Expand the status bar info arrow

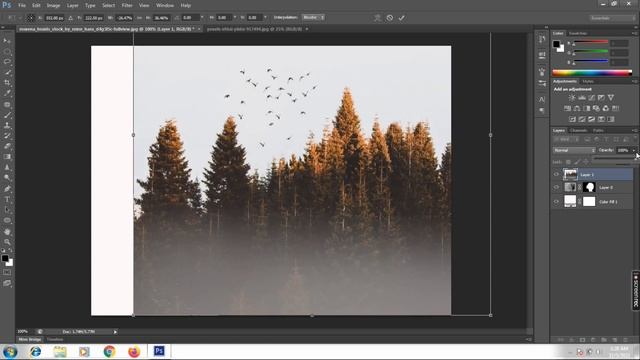point(115,332)
